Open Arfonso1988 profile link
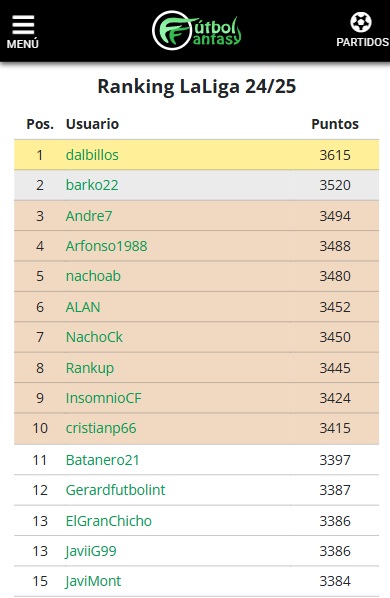Screen dimensions: 390x598 tap(106, 246)
